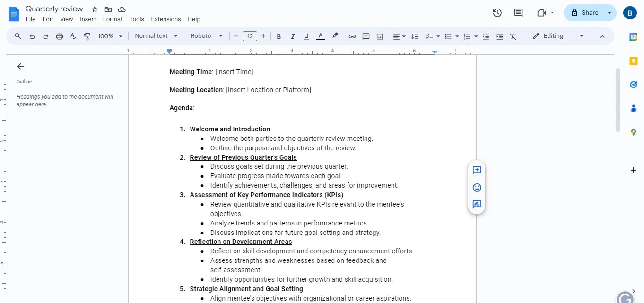Viewport: 644px width, 303px height.
Task: Open the numbered list options arrow
Action: coord(476,36)
